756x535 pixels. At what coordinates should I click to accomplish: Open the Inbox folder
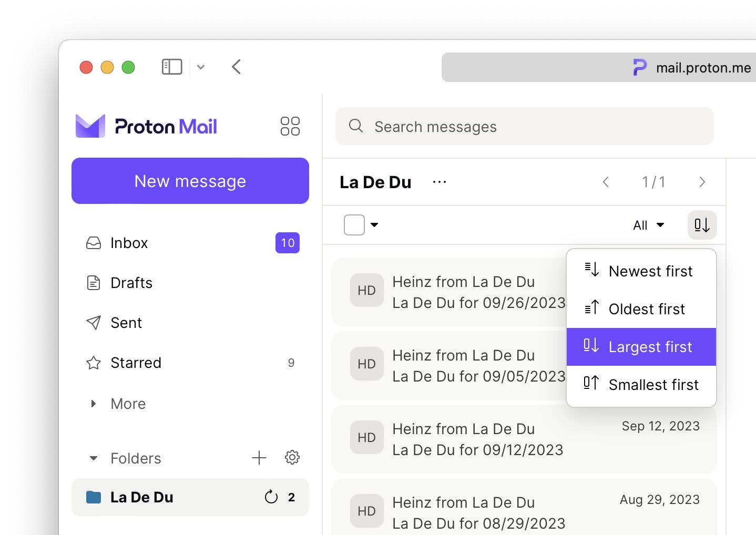190,243
